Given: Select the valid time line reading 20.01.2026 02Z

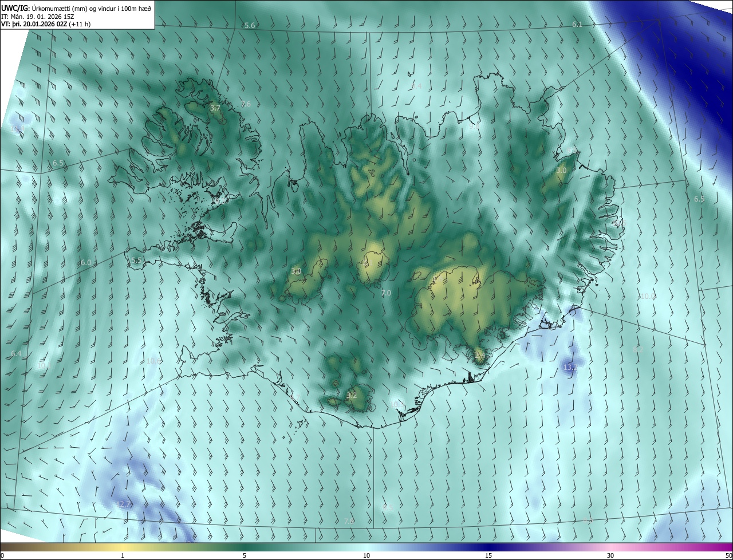Looking at the screenshot, I should pos(45,24).
